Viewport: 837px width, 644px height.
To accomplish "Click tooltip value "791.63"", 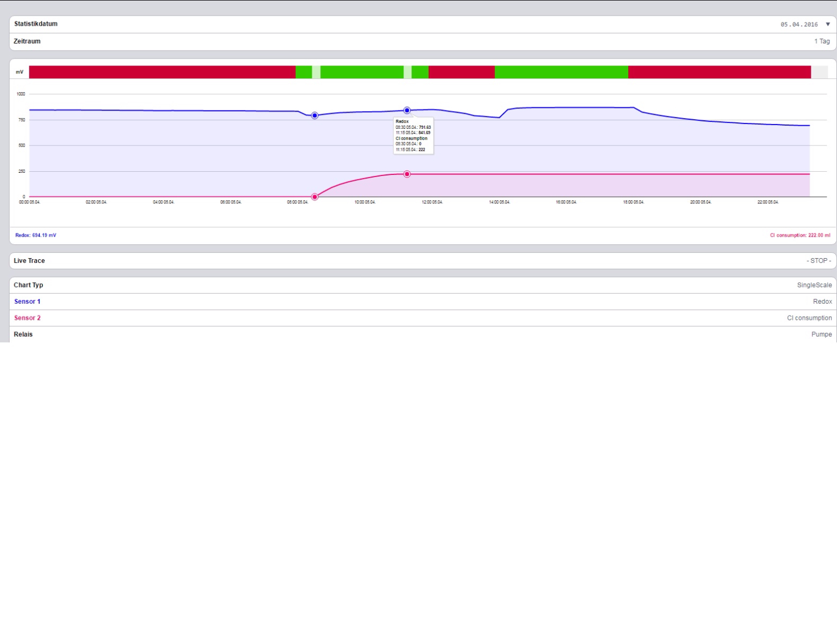I will [424, 127].
